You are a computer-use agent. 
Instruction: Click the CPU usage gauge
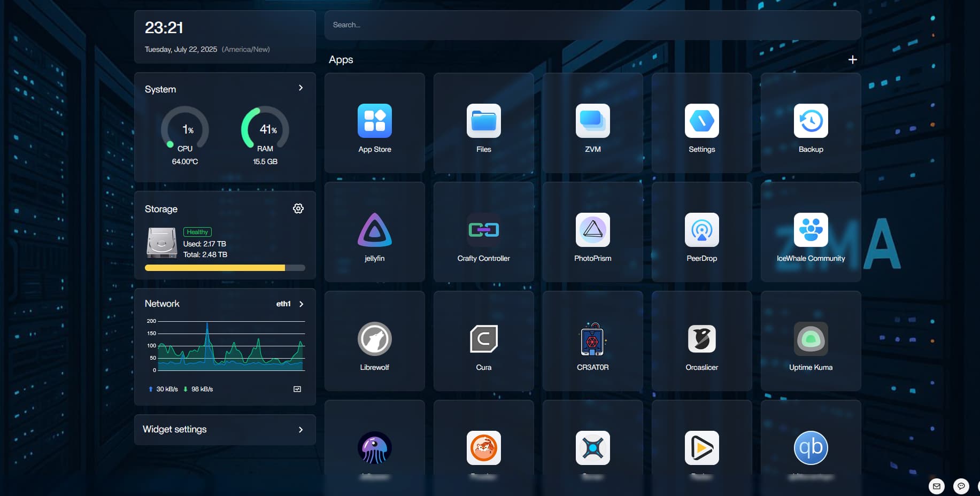(185, 128)
